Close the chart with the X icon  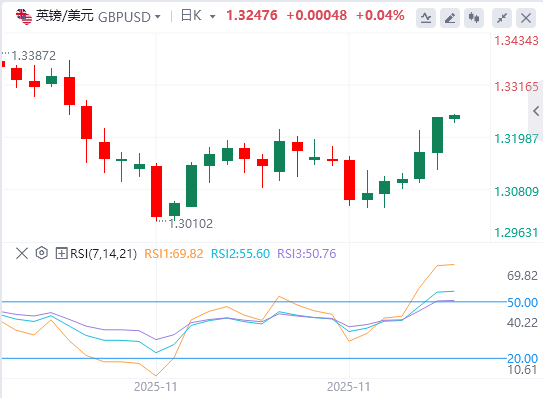pos(526,18)
